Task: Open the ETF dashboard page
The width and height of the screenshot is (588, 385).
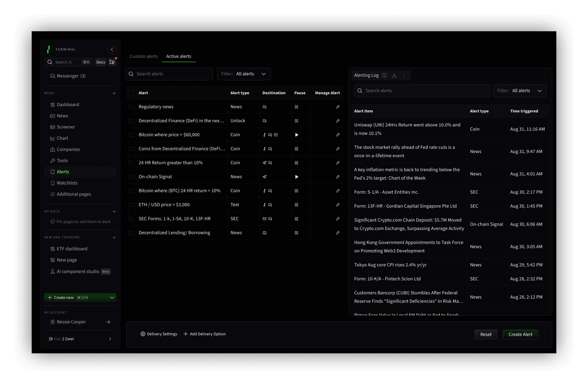Action: click(x=69, y=249)
